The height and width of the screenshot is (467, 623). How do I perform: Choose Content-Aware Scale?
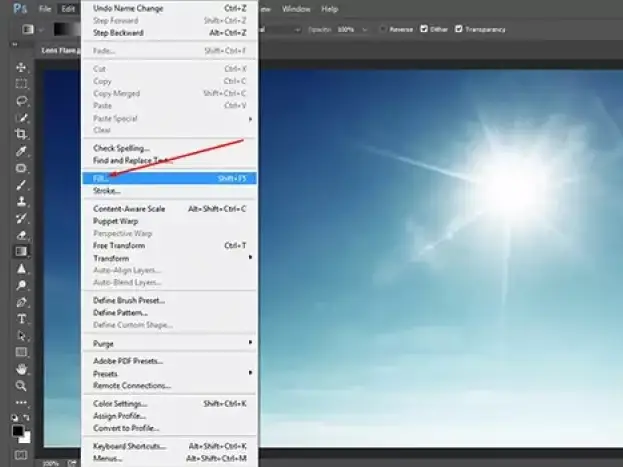[170, 209]
